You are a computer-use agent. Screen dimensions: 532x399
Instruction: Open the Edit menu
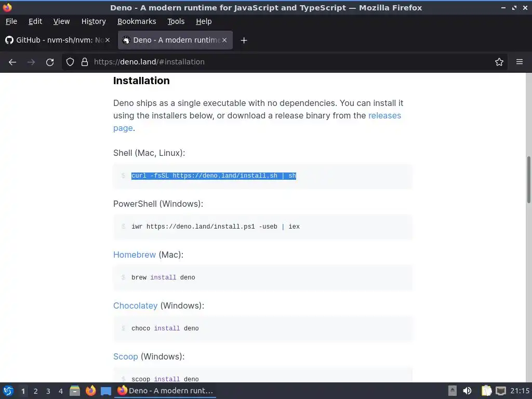[35, 21]
